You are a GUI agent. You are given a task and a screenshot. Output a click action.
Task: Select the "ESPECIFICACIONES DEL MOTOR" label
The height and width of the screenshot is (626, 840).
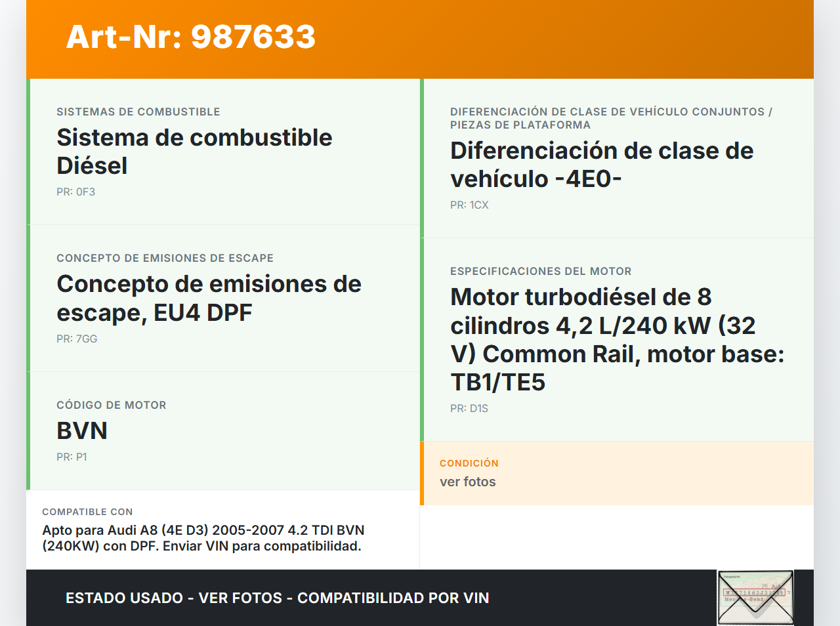coord(541,271)
